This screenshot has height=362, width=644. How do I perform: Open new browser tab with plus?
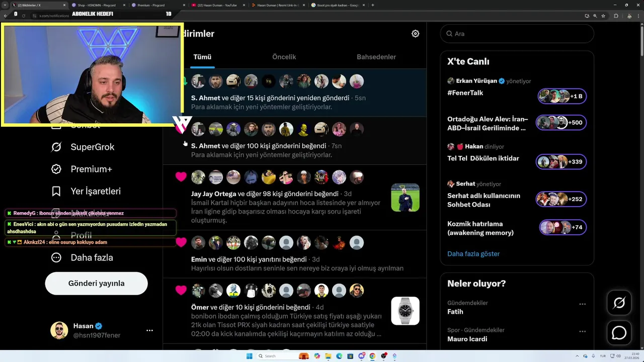pyautogui.click(x=372, y=5)
